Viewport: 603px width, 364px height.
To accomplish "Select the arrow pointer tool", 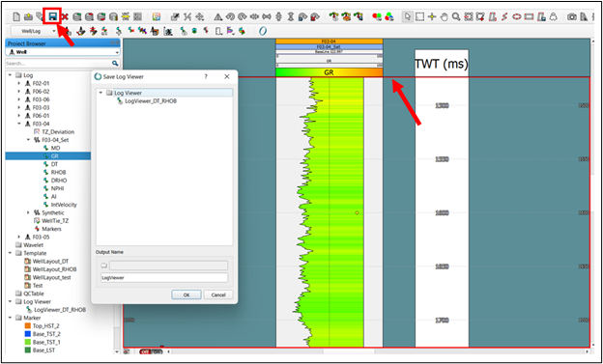I will pyautogui.click(x=408, y=16).
